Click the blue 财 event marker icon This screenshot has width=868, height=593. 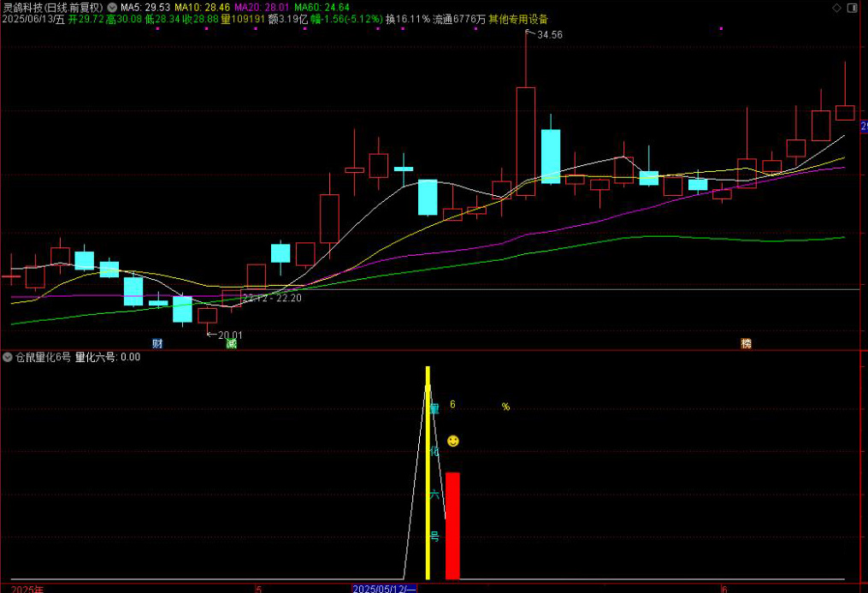point(157,343)
